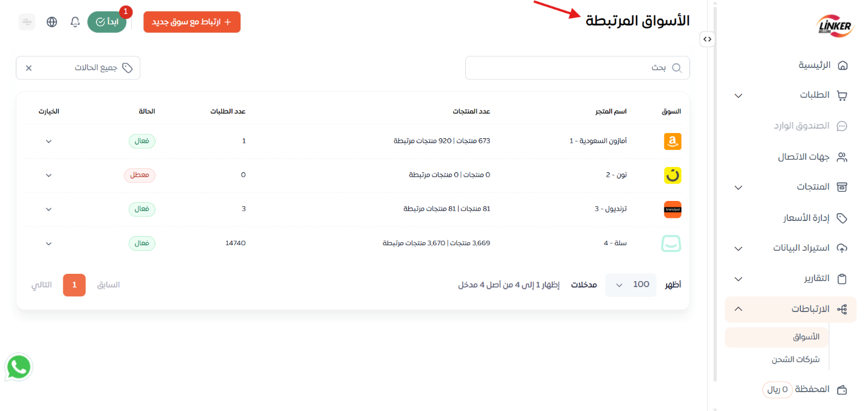Click store name سلة - 4
868x411 pixels.
tap(615, 243)
